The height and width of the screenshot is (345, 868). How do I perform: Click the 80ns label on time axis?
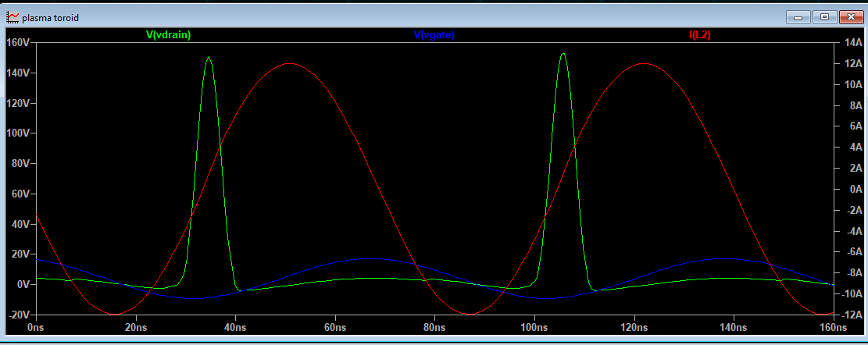click(x=435, y=327)
